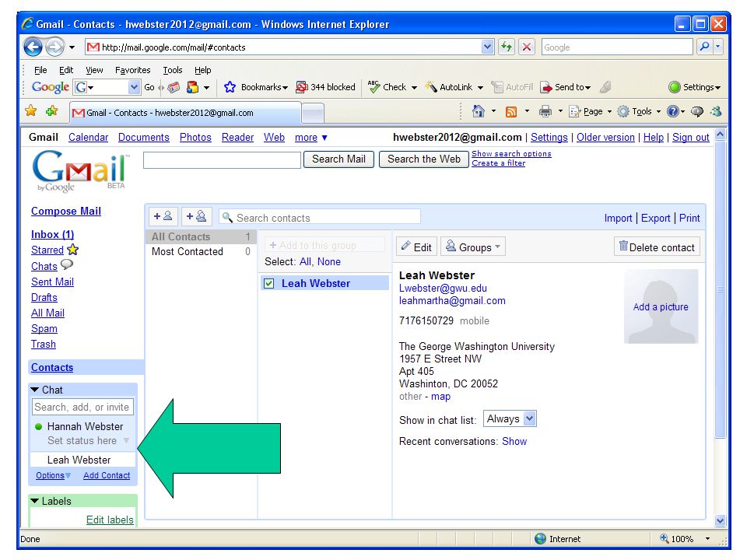Click the Delete contact button
This screenshot has width=747, height=560.
[x=657, y=247]
